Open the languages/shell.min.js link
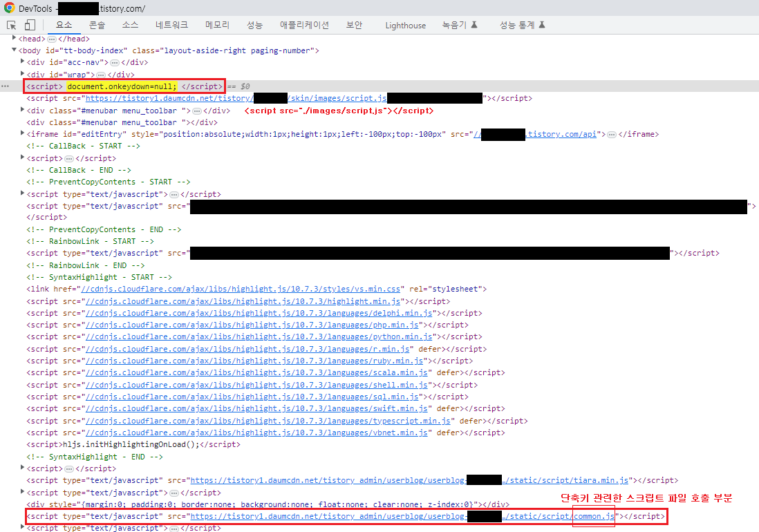The height and width of the screenshot is (532, 759). click(256, 385)
